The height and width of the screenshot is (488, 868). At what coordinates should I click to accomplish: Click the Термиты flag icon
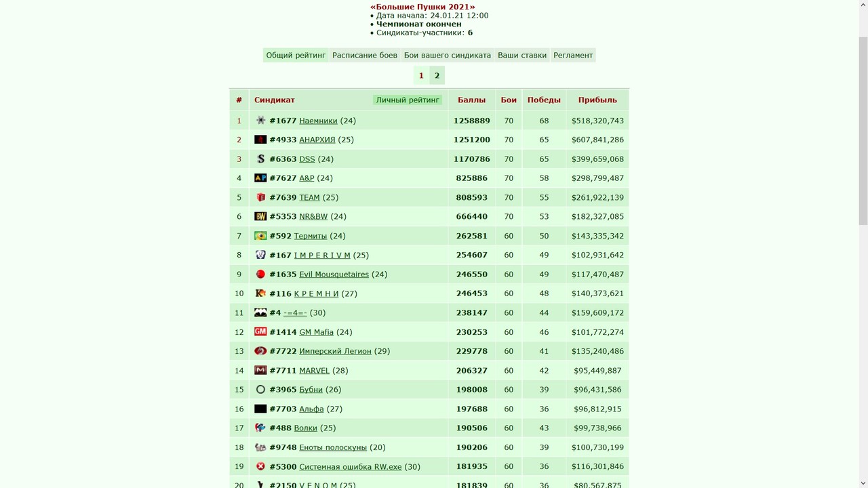tap(260, 236)
